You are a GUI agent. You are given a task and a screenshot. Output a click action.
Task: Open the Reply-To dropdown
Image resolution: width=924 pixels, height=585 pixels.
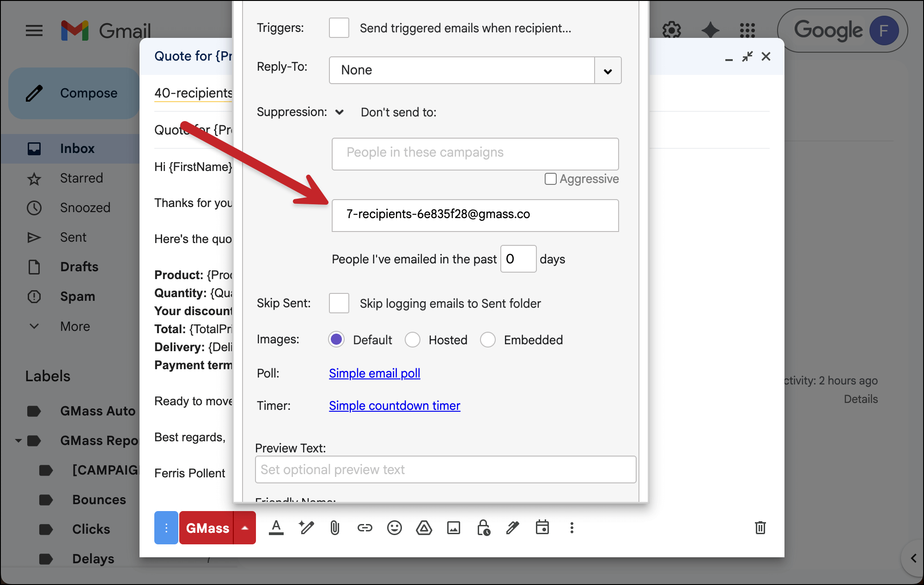click(608, 71)
